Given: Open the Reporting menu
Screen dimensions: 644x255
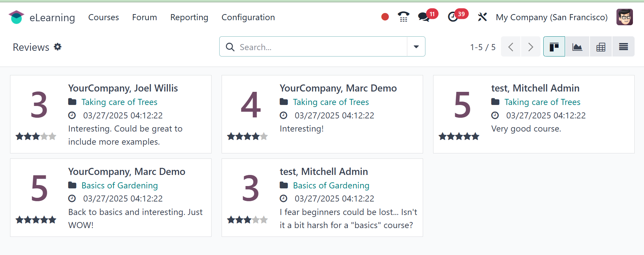Looking at the screenshot, I should 189,17.
